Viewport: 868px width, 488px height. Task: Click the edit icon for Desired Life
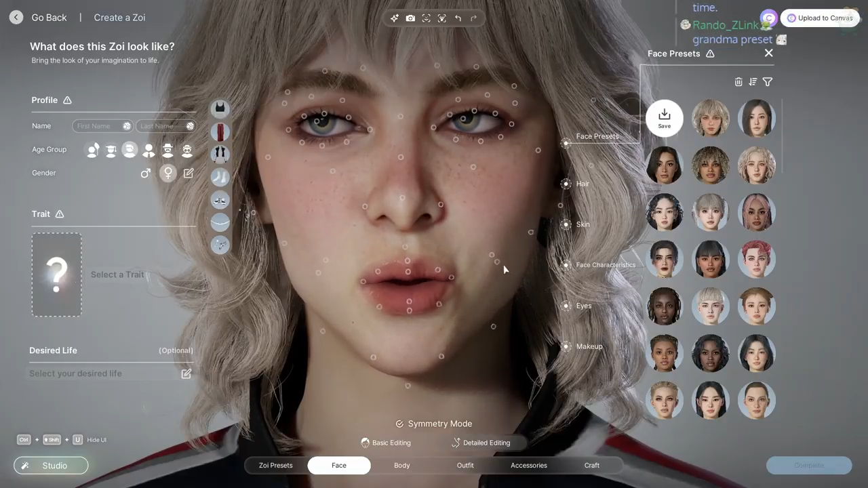pyautogui.click(x=186, y=373)
